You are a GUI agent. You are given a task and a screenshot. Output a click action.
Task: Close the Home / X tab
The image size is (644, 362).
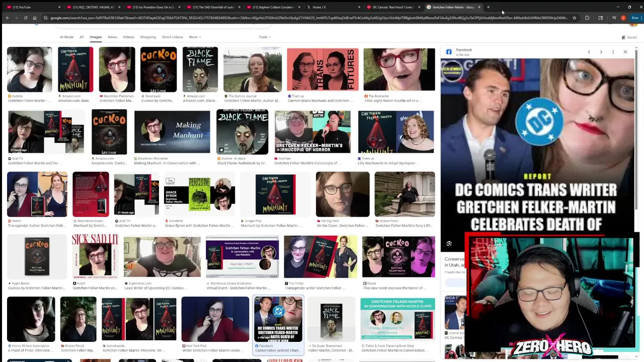[359, 7]
